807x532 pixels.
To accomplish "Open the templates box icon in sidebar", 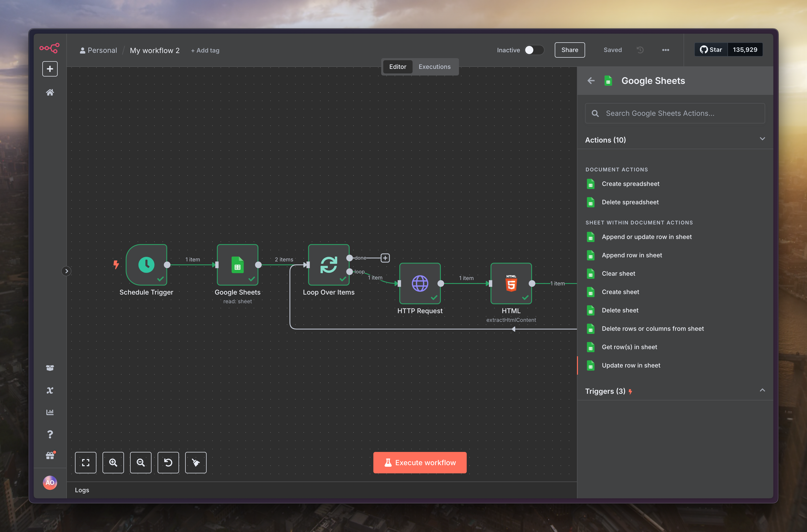I will click(50, 368).
